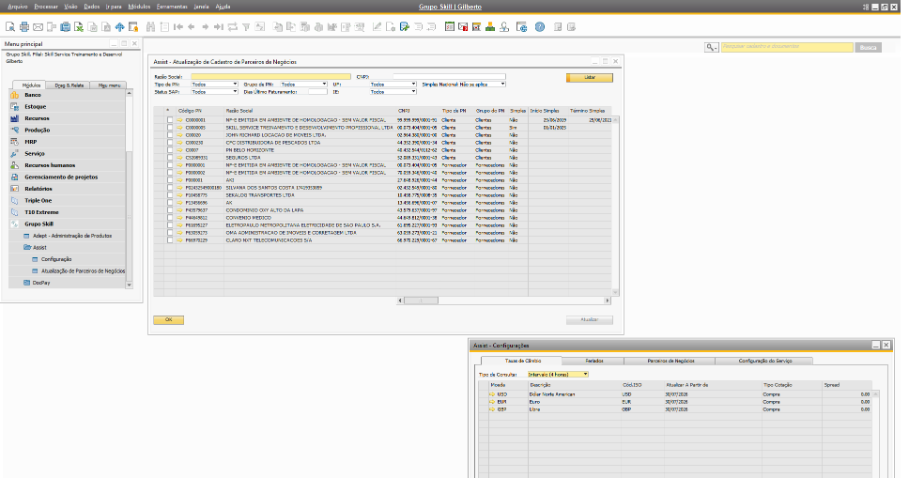Viewport: 901px width, 478px height.
Task: Click the print icon in toolbar
Action: coord(24,27)
